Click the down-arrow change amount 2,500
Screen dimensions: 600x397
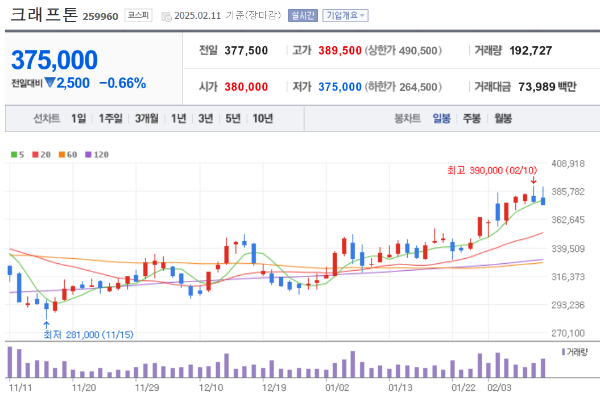(x=67, y=83)
